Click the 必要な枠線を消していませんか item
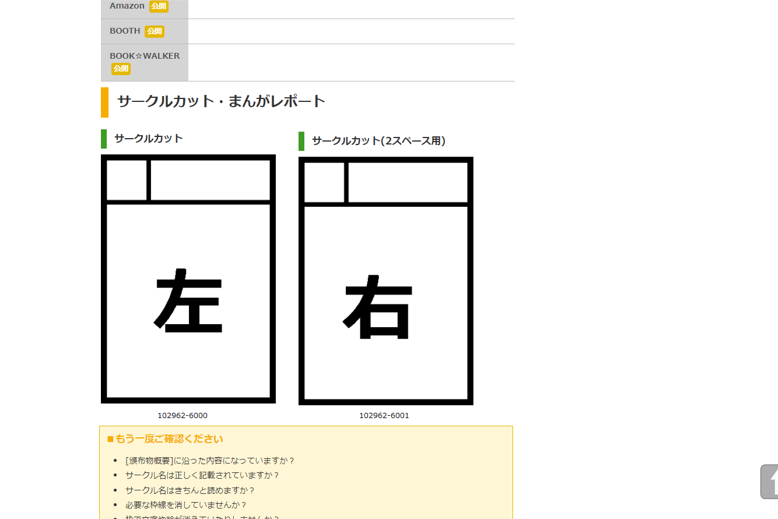The height and width of the screenshot is (519, 778). 186,505
